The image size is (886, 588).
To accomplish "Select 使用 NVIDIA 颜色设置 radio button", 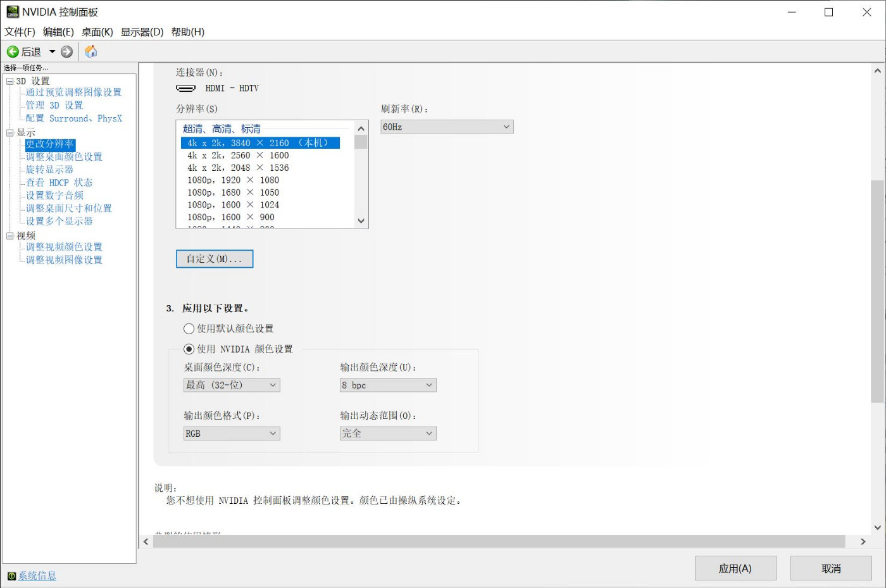I will pos(189,349).
